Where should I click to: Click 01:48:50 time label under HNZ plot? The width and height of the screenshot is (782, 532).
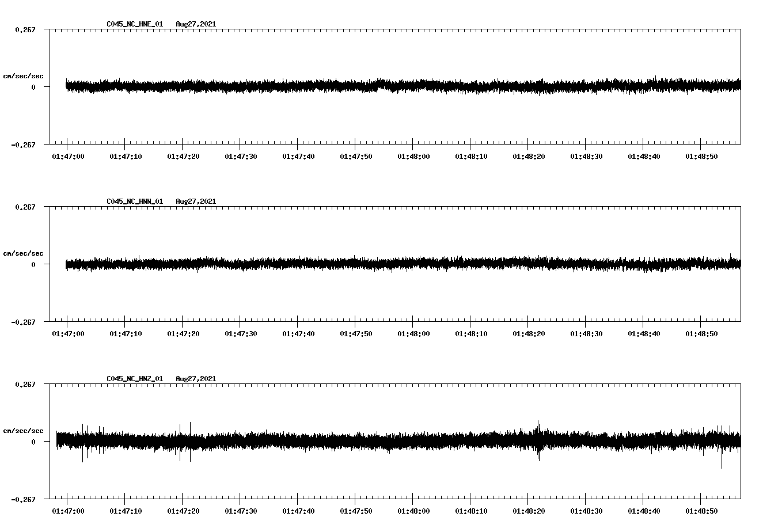click(701, 511)
